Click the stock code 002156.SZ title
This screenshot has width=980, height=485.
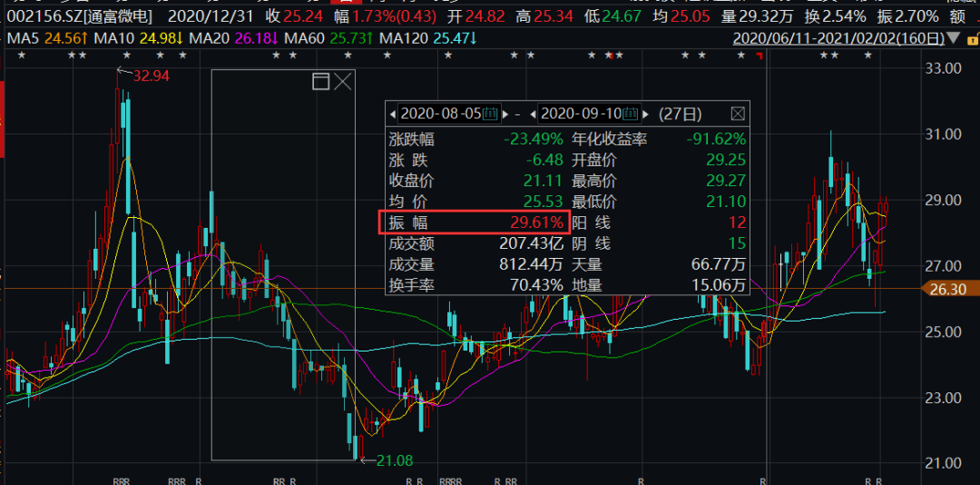[x=65, y=16]
